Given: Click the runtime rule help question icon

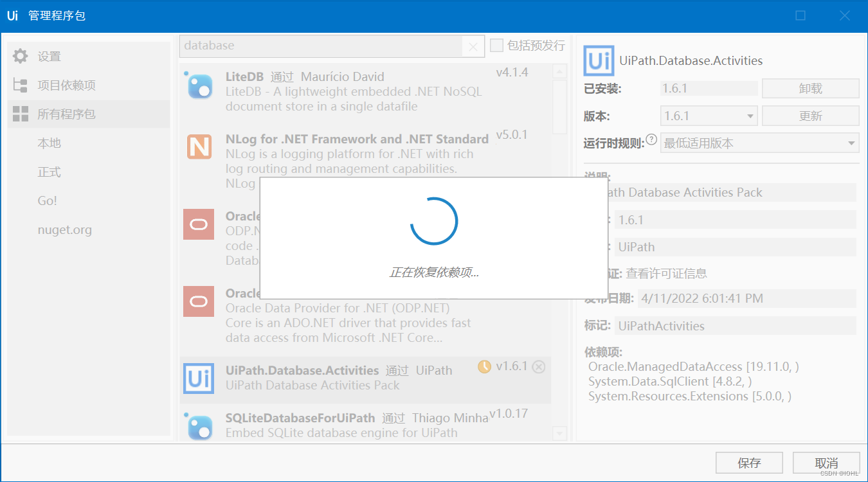Looking at the screenshot, I should pos(651,139).
